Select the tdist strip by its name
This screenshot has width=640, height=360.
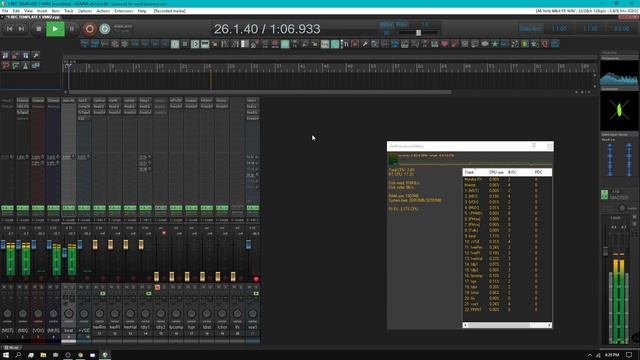tap(207, 327)
